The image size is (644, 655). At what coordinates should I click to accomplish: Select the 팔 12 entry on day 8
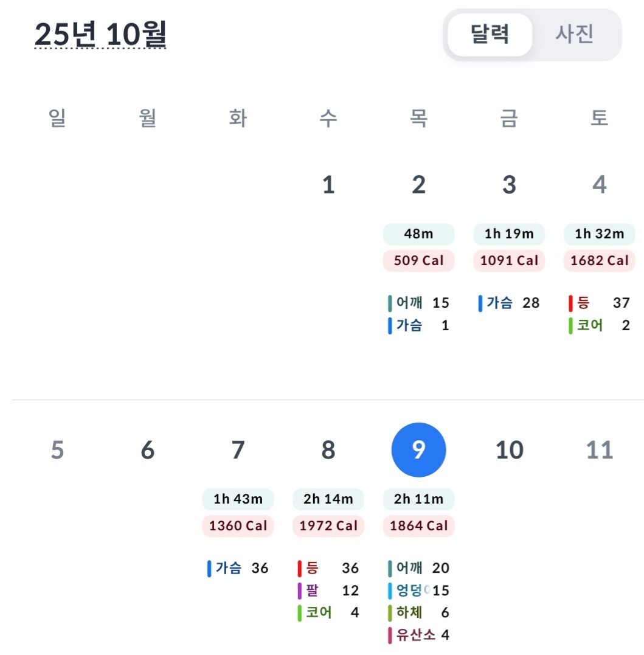tap(328, 591)
